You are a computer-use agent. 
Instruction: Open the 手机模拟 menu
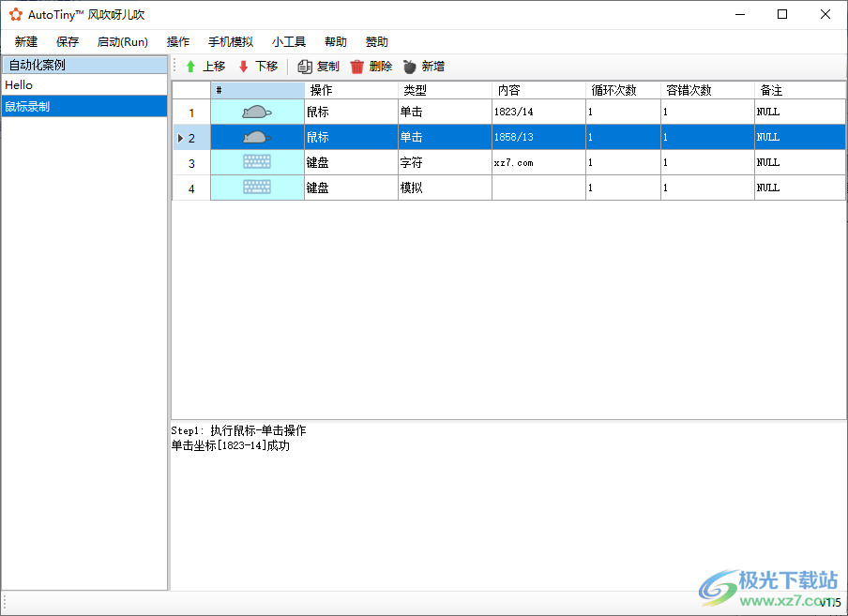tap(231, 41)
